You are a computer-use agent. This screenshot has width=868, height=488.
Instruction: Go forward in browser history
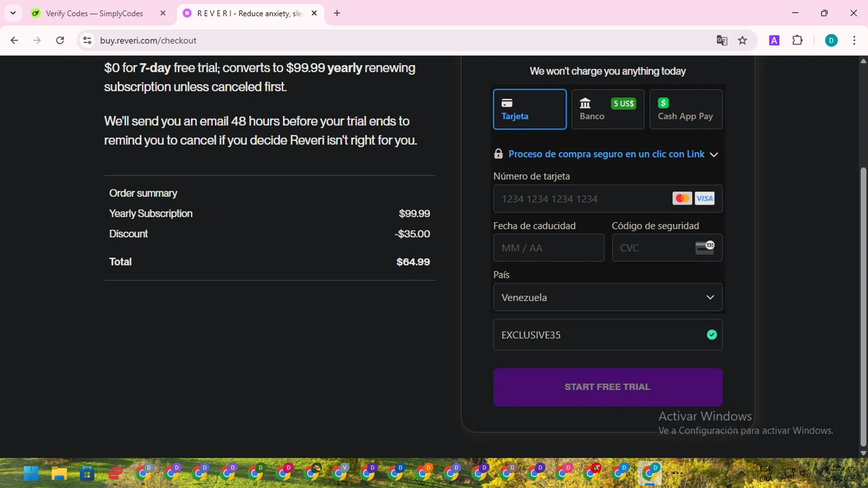tap(37, 41)
